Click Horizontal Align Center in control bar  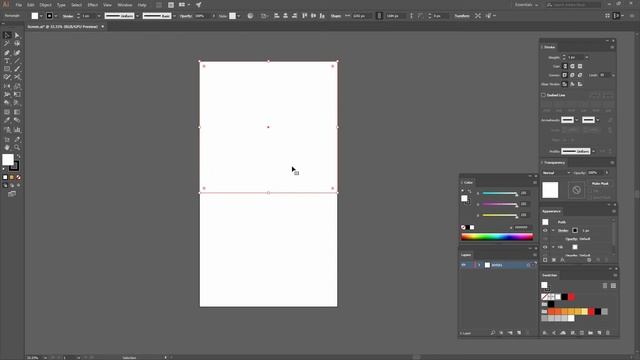(x=285, y=16)
